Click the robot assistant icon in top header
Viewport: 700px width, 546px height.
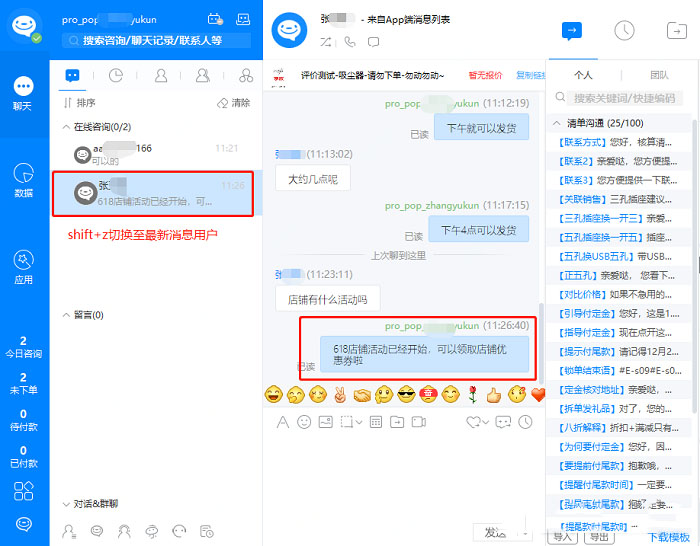pyautogui.click(x=243, y=19)
